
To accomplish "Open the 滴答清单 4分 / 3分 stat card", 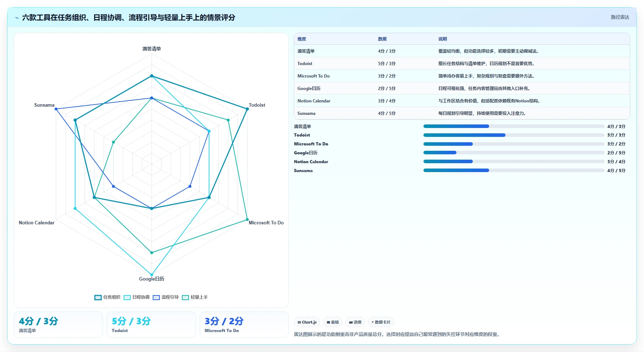I will (58, 325).
